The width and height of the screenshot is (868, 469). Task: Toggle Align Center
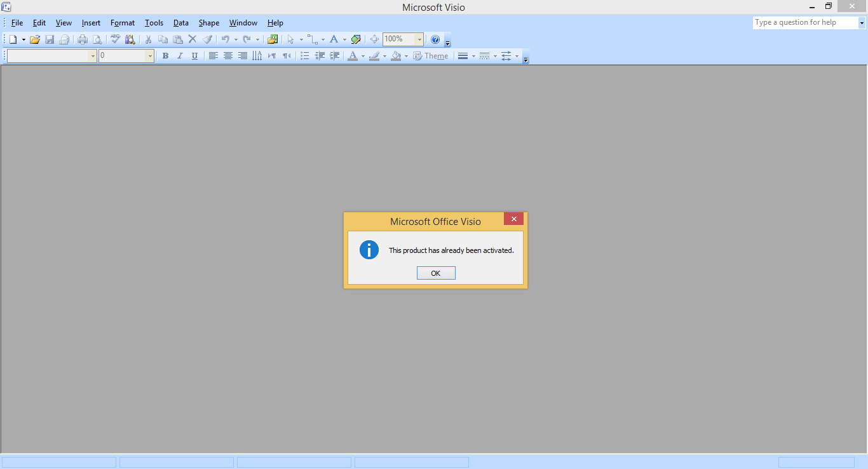point(228,56)
